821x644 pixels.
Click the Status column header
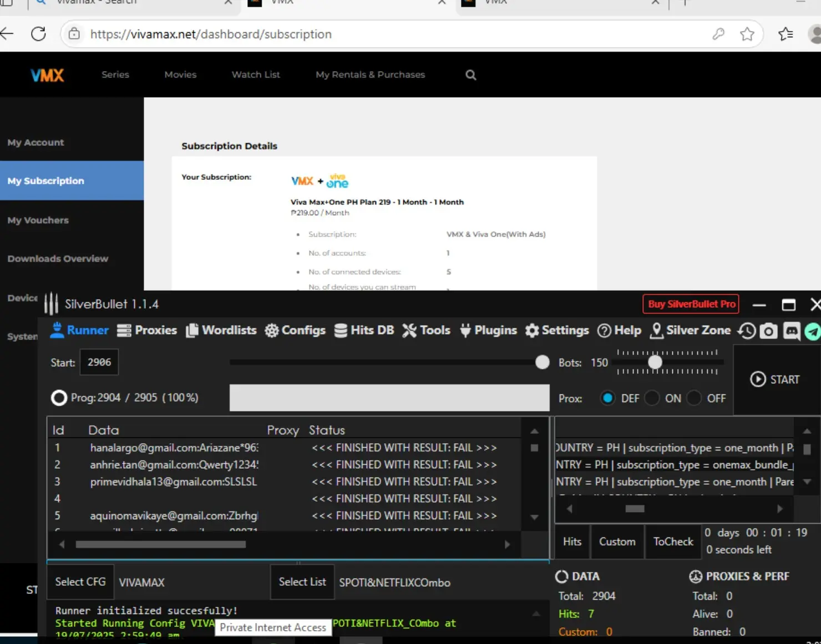[x=327, y=430]
